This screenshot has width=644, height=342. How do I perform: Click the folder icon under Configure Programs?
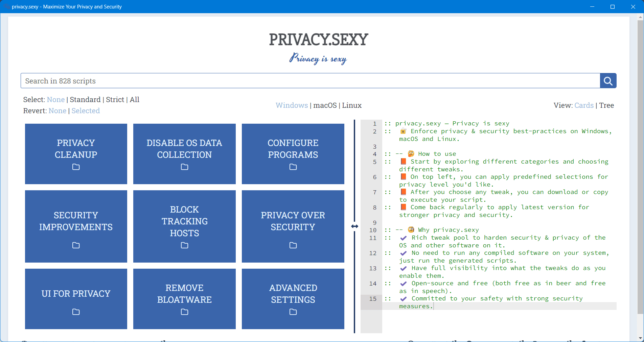tap(293, 167)
